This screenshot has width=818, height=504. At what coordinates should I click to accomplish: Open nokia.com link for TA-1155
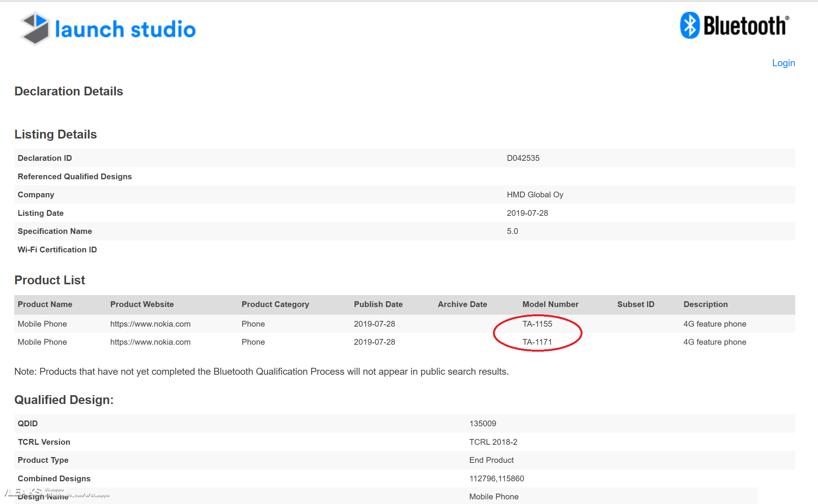click(150, 324)
